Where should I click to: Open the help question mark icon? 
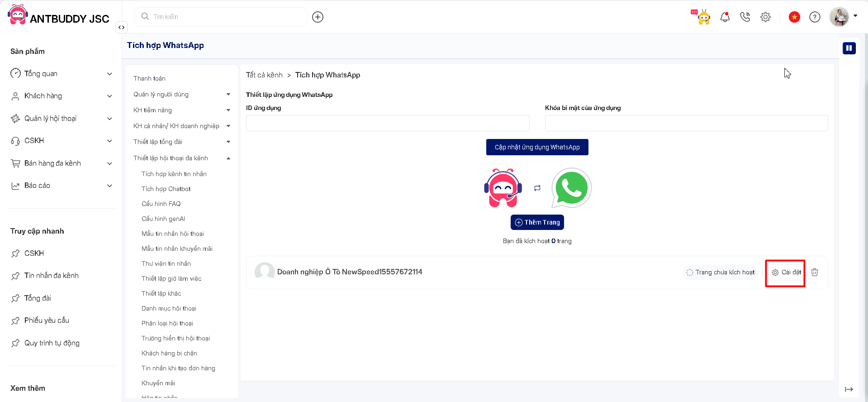pos(815,17)
